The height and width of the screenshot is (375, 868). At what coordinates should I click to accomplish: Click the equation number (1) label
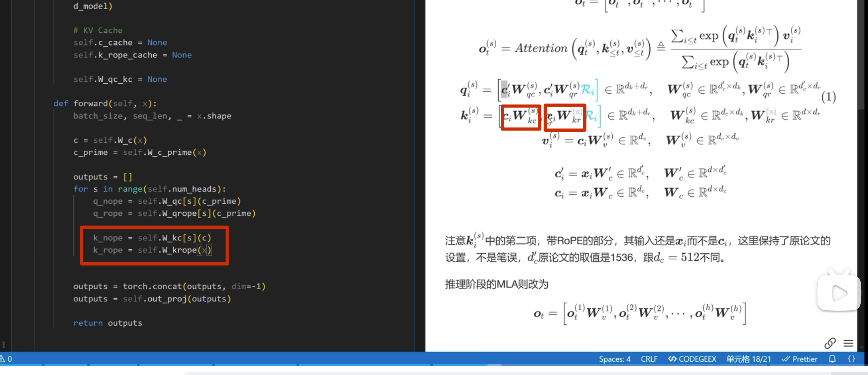(x=828, y=97)
